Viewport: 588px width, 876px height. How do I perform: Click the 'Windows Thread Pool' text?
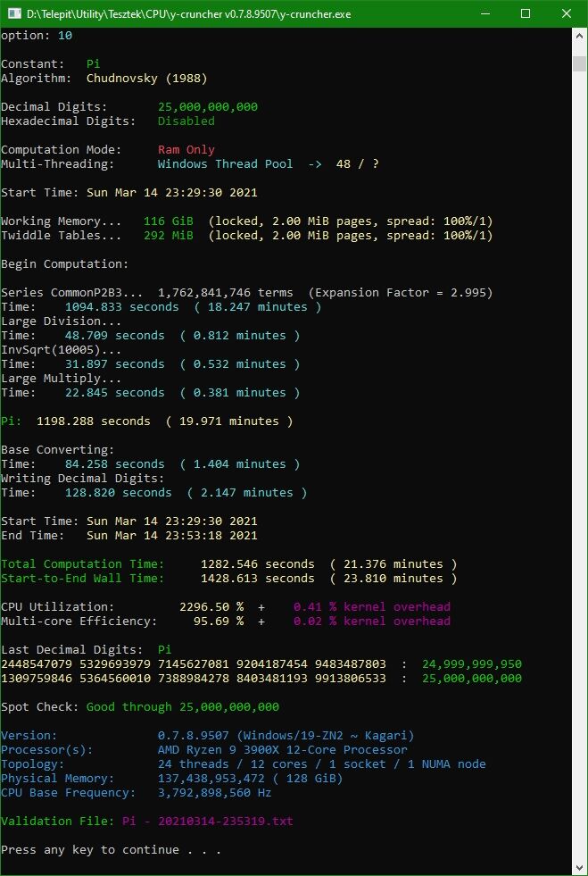[225, 163]
